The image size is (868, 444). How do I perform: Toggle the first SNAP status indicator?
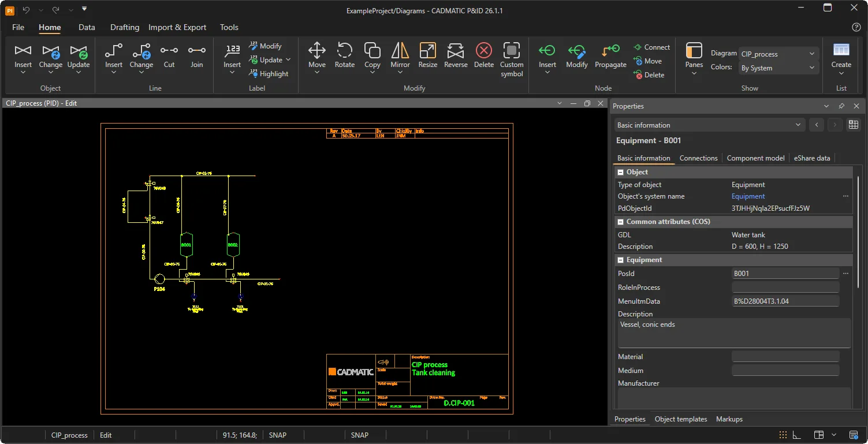278,435
